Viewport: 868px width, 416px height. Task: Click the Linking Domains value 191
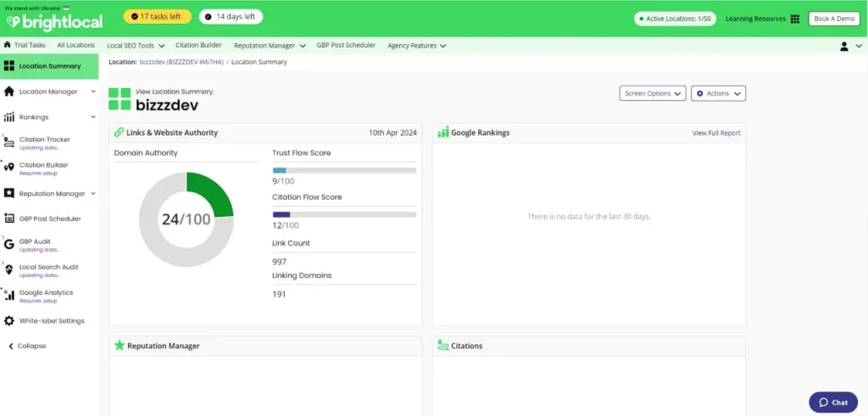[279, 294]
